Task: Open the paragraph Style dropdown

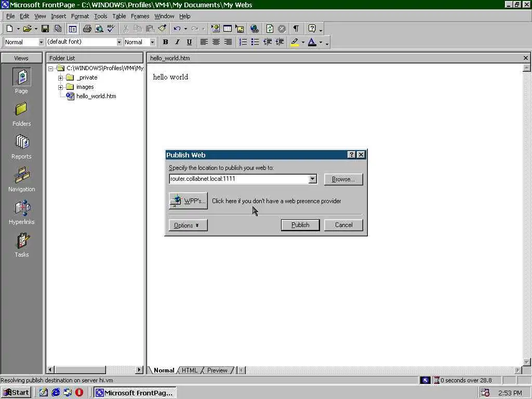Action: 41,42
